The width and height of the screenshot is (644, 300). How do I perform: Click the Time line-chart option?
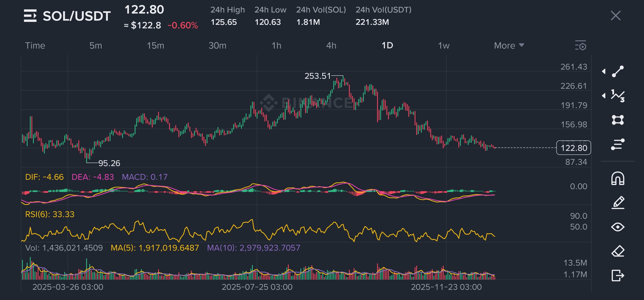35,45
